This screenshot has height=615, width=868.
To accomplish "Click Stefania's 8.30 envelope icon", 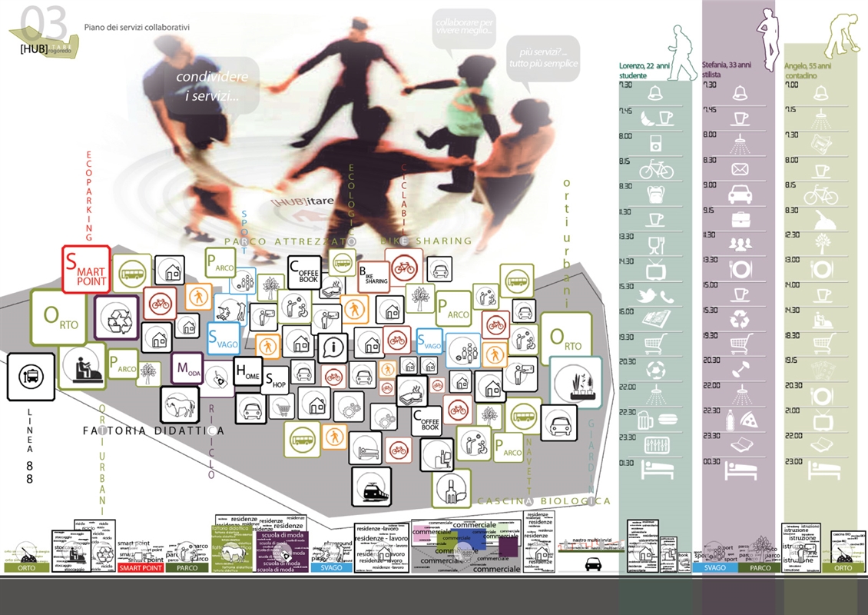I will point(740,169).
